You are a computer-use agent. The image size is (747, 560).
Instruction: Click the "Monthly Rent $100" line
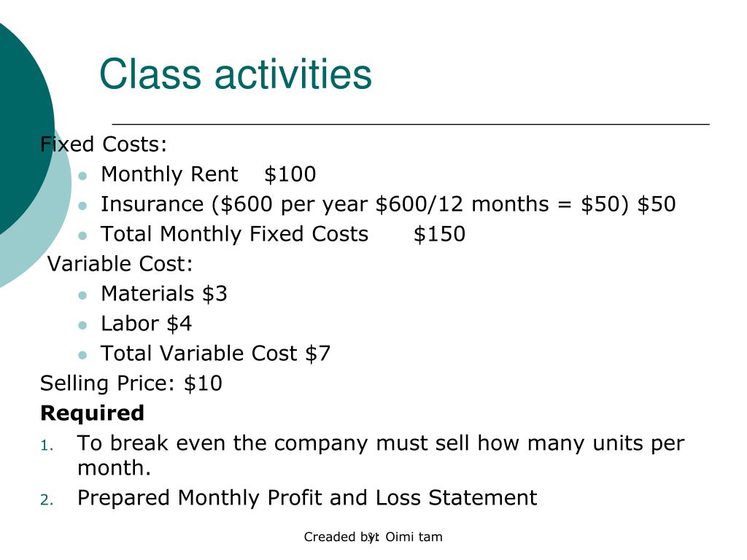click(208, 174)
